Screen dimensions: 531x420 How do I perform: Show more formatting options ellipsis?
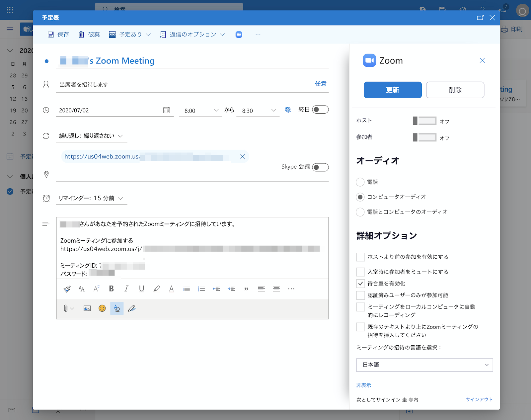[x=291, y=289]
